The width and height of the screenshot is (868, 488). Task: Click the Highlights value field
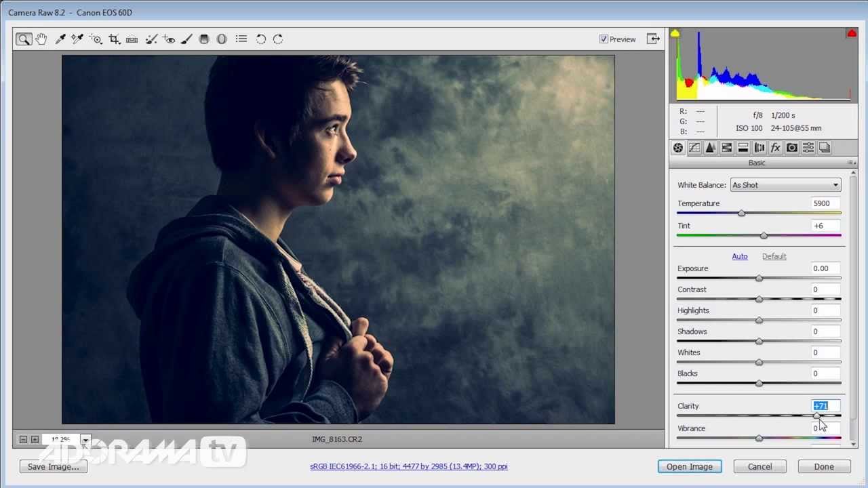pos(826,310)
